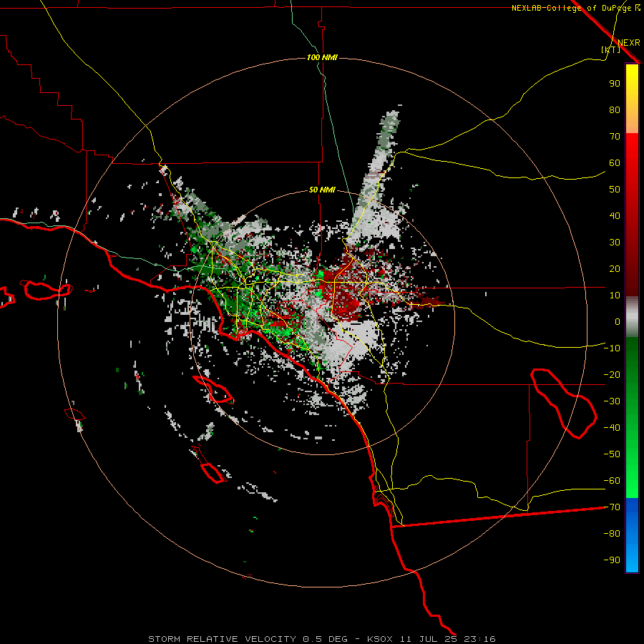Click the 40 value on velocity scale
This screenshot has width=644, height=644.
pyautogui.click(x=615, y=215)
